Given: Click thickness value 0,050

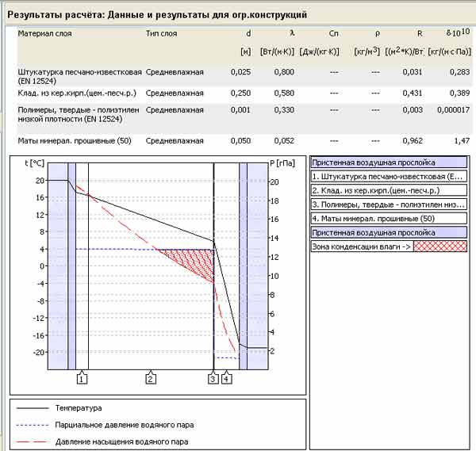Looking at the screenshot, I should (x=240, y=141).
